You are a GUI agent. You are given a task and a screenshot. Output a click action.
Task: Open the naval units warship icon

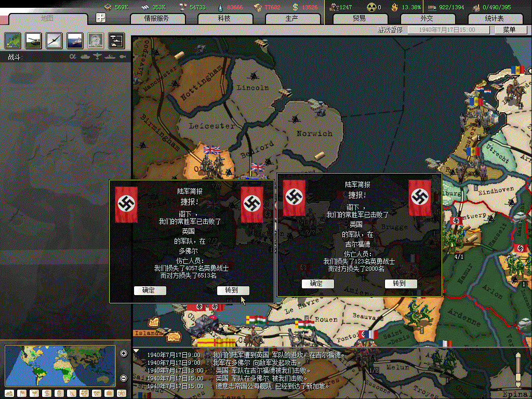75,41
